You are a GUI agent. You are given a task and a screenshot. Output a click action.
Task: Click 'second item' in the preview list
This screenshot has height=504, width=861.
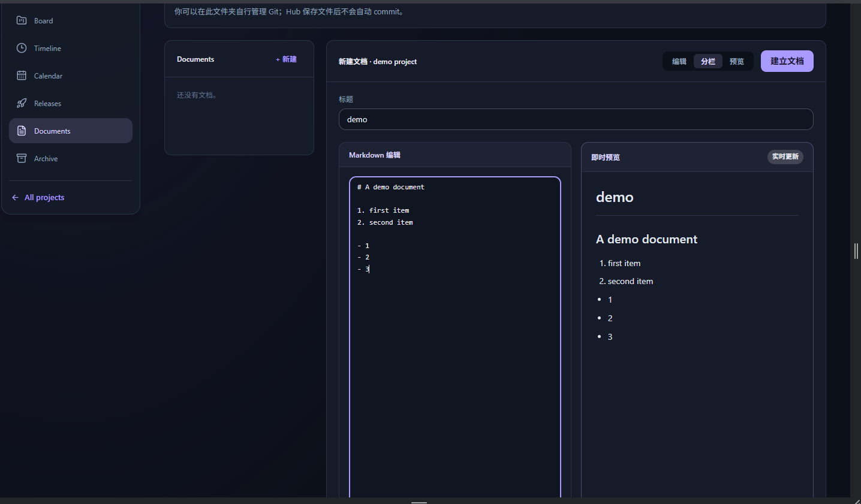tap(630, 281)
